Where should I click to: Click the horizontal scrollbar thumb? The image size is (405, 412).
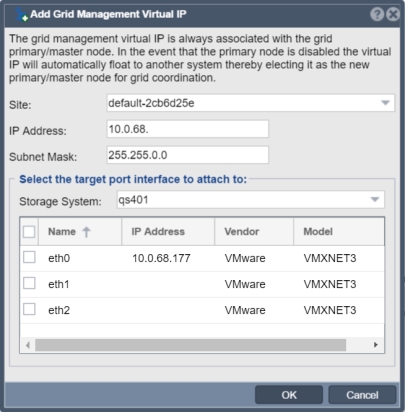pos(191,345)
